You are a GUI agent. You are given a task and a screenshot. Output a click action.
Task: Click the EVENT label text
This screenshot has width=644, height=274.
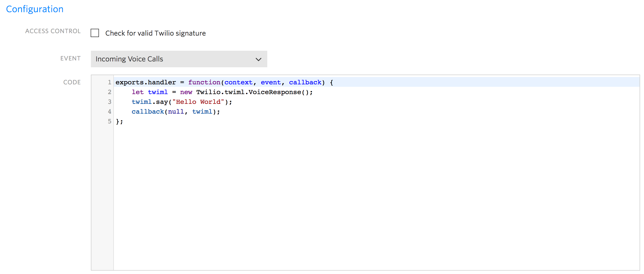click(72, 59)
